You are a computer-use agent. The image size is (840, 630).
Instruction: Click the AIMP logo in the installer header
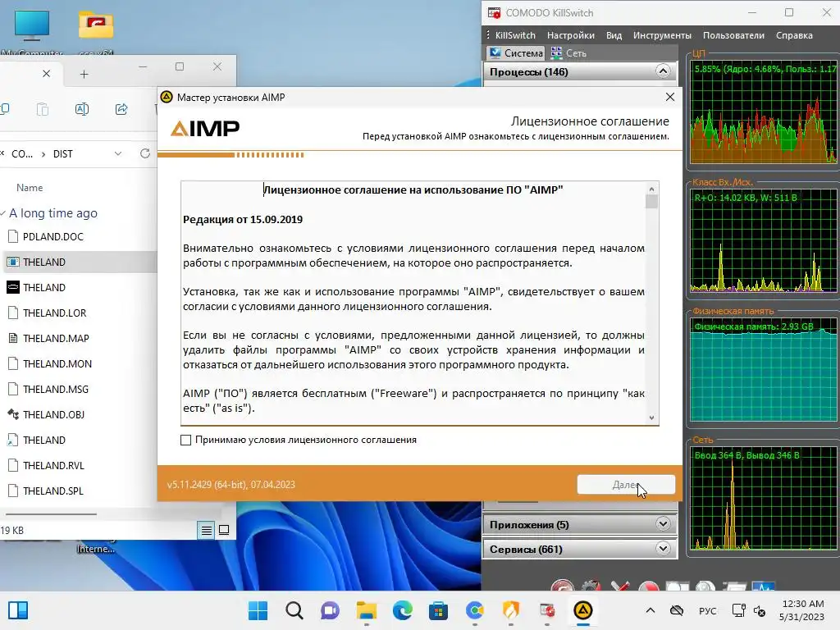pyautogui.click(x=205, y=129)
